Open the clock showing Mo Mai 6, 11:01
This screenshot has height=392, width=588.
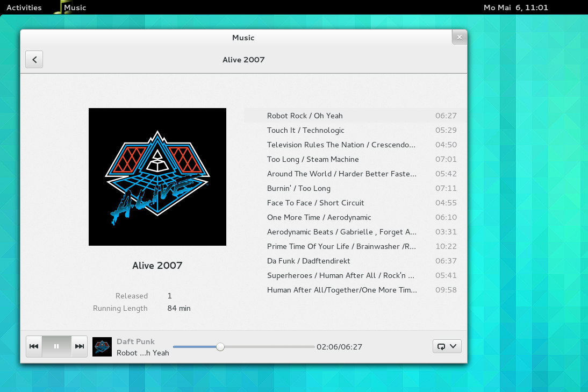click(x=515, y=8)
